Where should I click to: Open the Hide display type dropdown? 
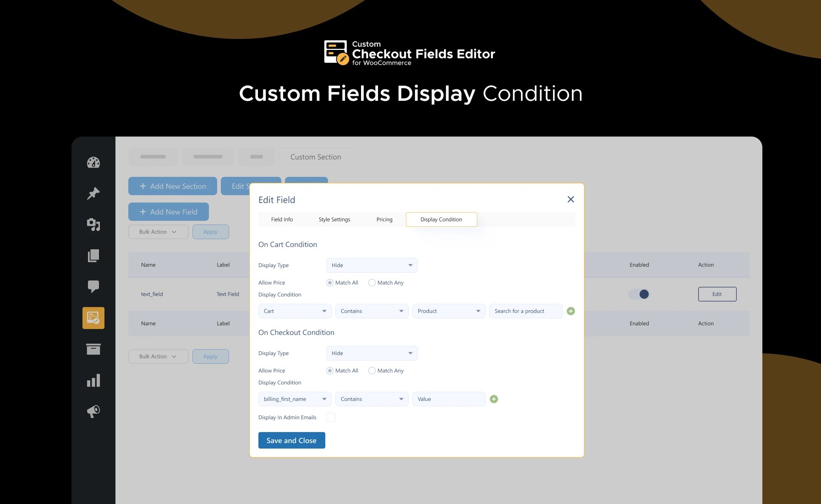pos(372,265)
